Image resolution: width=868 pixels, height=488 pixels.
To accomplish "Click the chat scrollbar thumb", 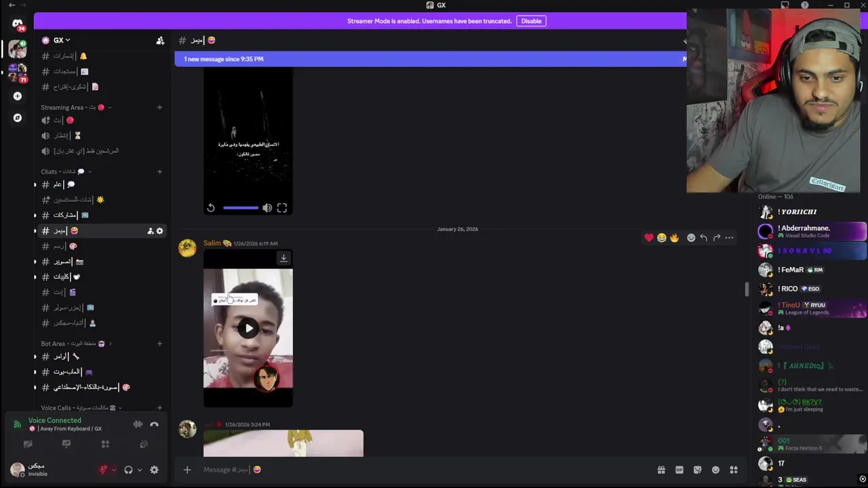I will [x=746, y=289].
